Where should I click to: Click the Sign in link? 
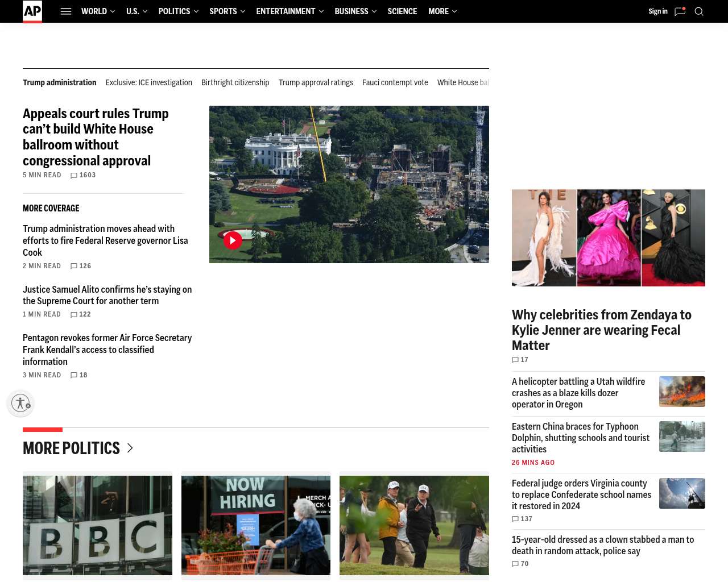point(658,11)
